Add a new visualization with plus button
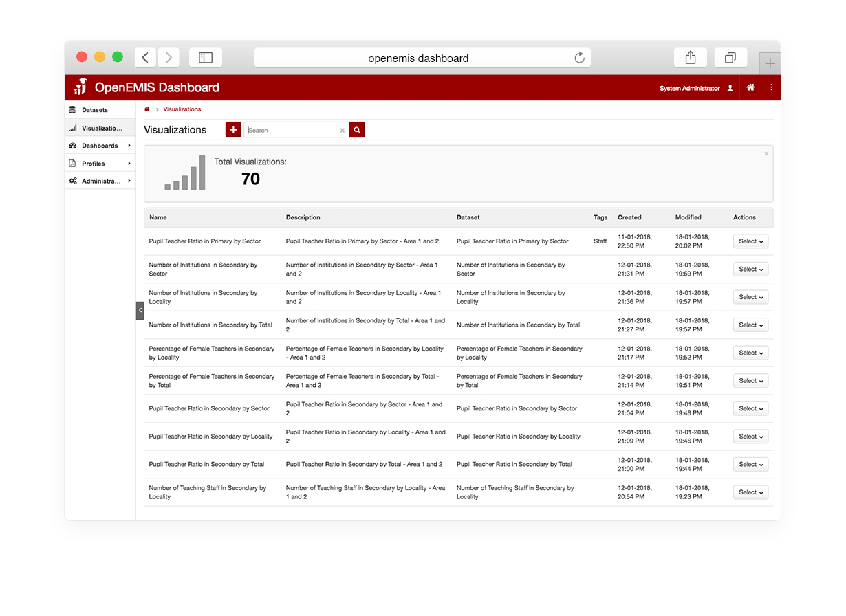The width and height of the screenshot is (846, 616). tap(233, 130)
